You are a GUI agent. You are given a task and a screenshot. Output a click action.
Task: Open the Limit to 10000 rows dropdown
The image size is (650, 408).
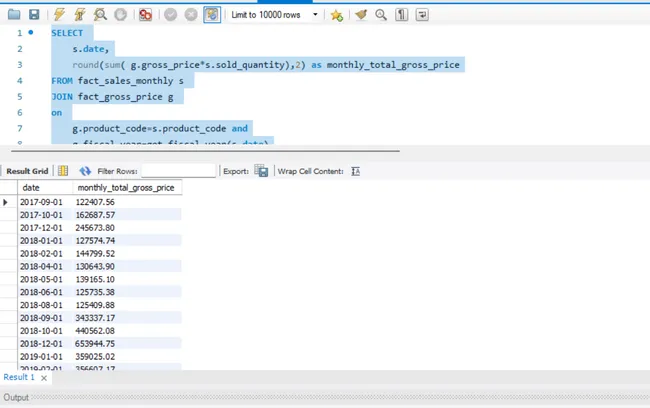[x=315, y=15]
